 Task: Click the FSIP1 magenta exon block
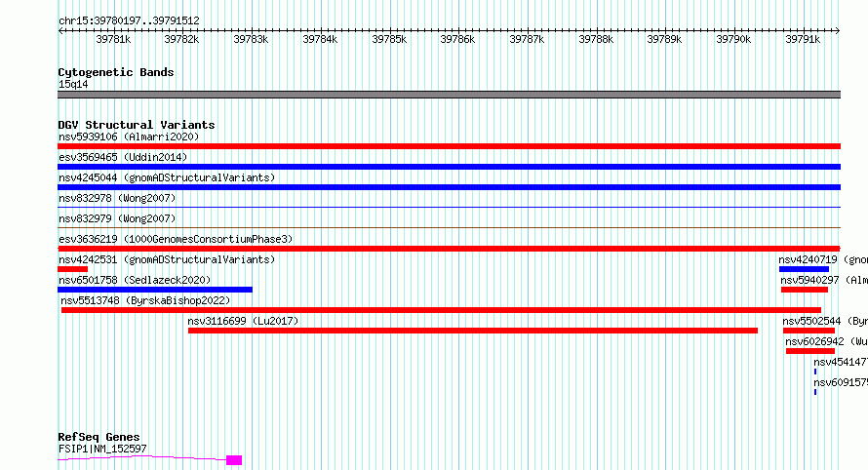234,460
